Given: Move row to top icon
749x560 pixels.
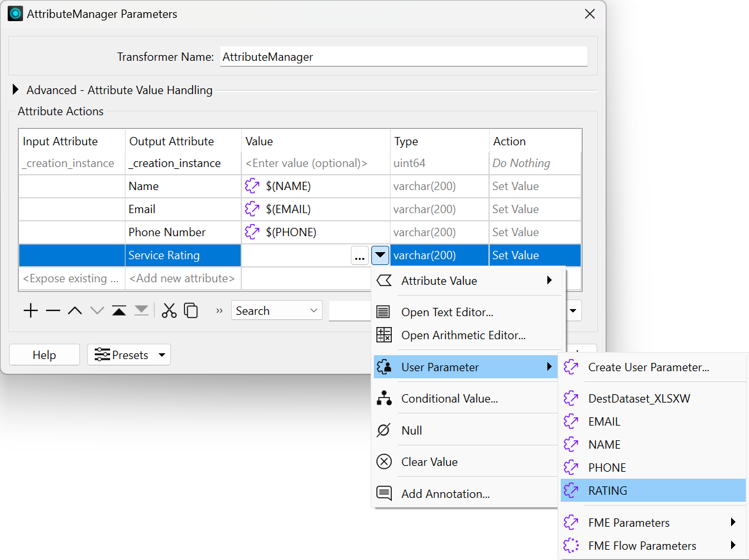Looking at the screenshot, I should click(119, 311).
